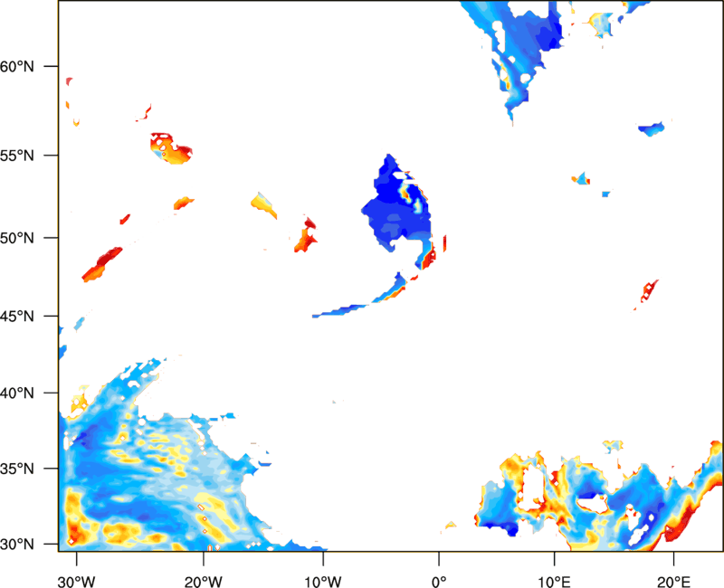Click the 45°N latitude label
This screenshot has width=724, height=588.
tap(17, 316)
